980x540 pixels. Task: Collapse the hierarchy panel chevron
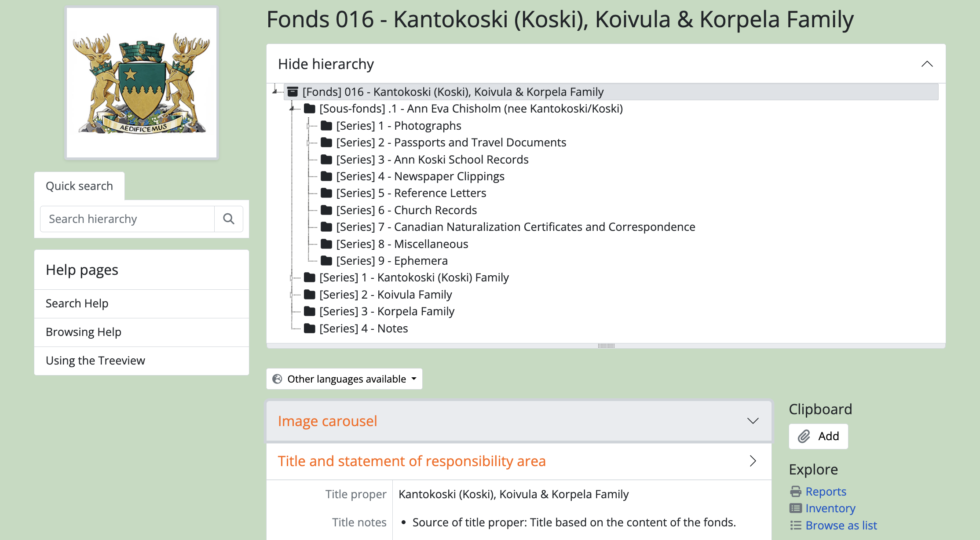click(x=927, y=64)
